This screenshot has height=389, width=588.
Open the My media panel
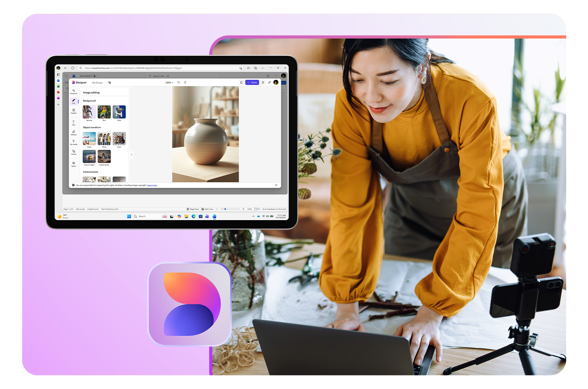73,142
